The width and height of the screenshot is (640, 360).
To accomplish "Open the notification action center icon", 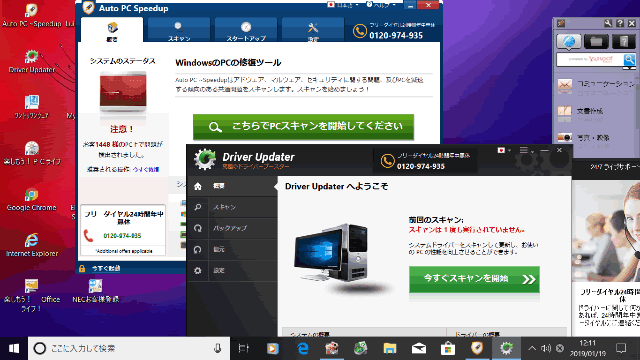I will [621, 348].
